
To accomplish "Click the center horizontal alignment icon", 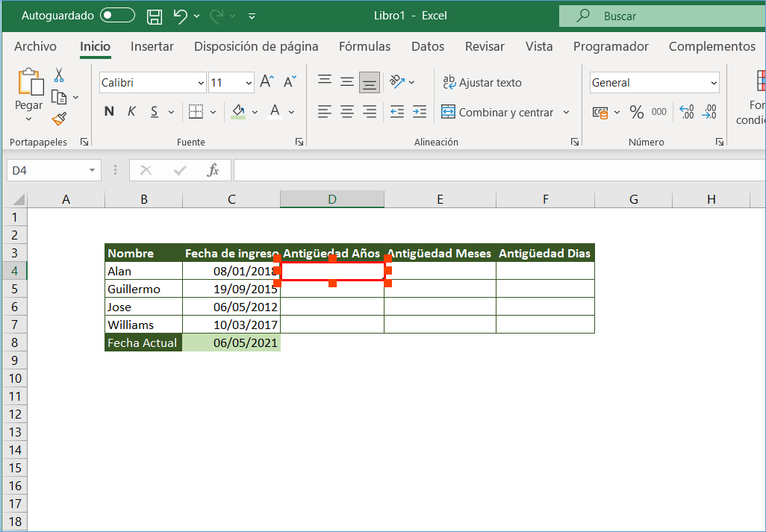I will pos(347,112).
